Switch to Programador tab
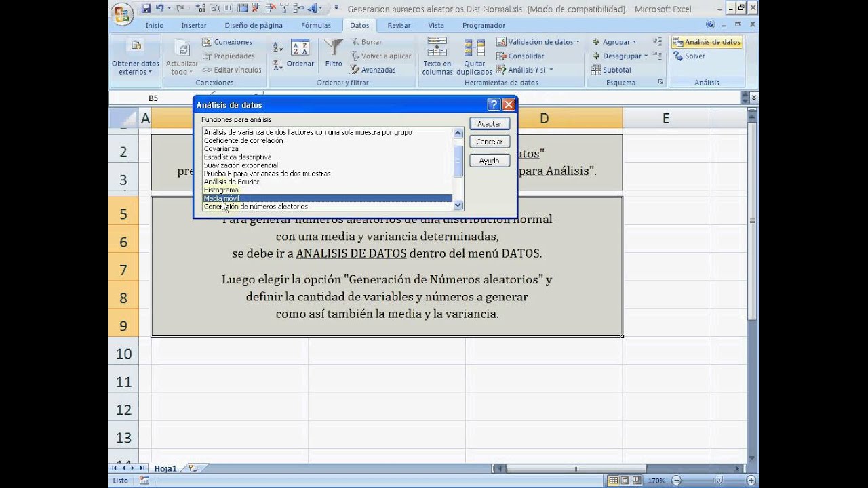 [484, 26]
